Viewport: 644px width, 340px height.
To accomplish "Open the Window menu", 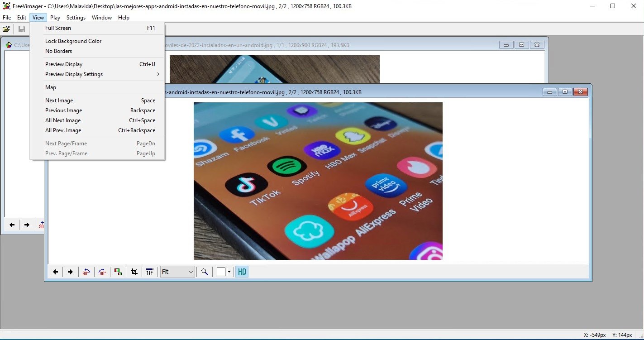I will 102,18.
